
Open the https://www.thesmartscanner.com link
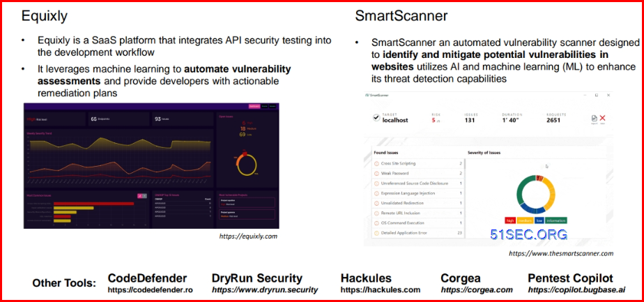pyautogui.click(x=561, y=253)
